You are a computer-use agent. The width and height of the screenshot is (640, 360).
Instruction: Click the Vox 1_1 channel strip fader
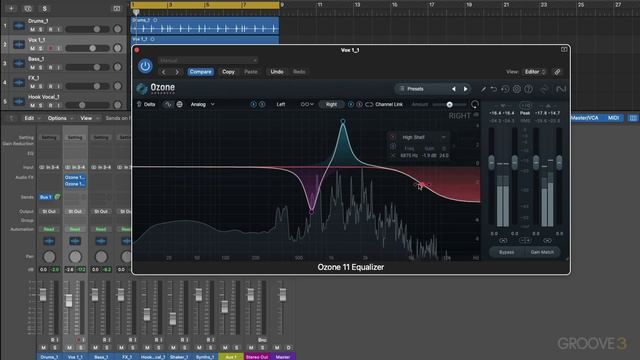click(69, 300)
